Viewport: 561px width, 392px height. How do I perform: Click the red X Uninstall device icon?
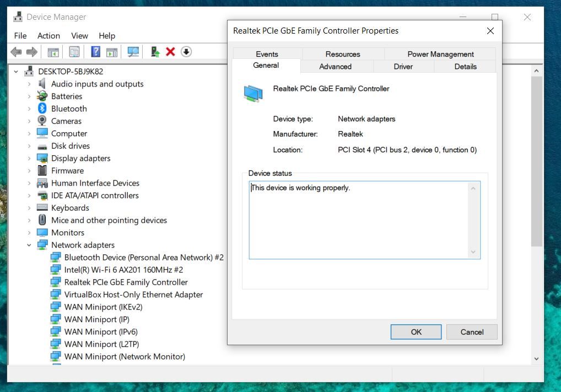pyautogui.click(x=170, y=52)
